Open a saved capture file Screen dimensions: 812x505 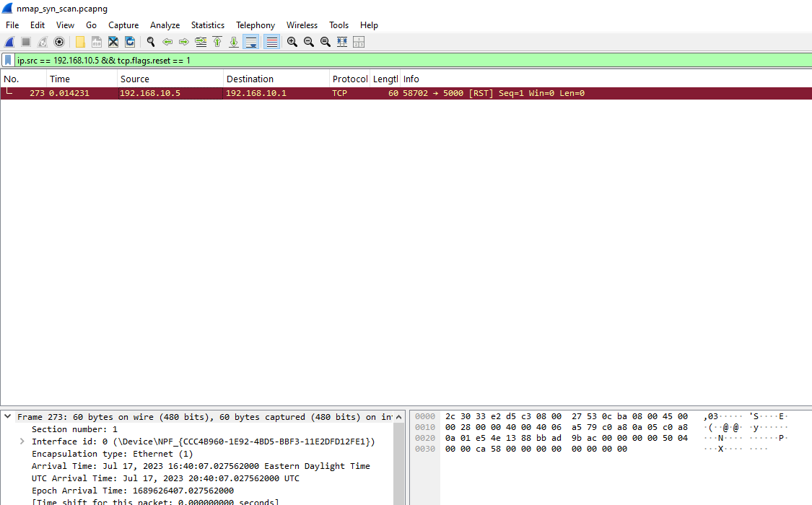[x=79, y=41]
